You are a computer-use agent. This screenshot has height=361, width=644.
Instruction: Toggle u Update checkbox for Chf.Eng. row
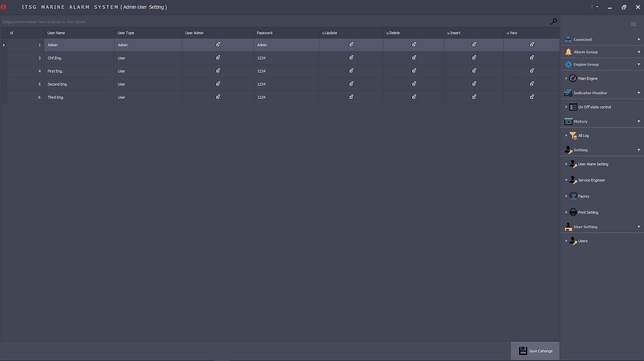click(x=351, y=58)
